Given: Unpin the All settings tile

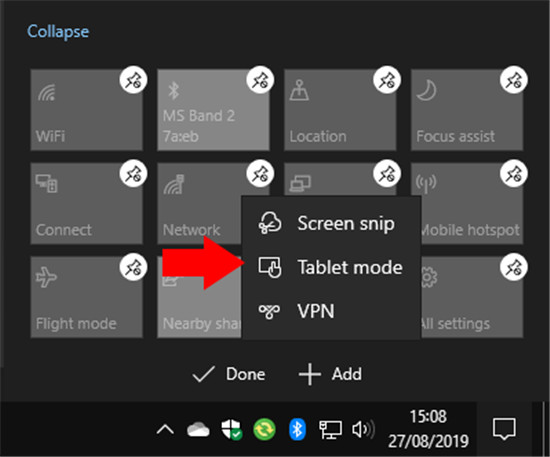Looking at the screenshot, I should [x=514, y=267].
